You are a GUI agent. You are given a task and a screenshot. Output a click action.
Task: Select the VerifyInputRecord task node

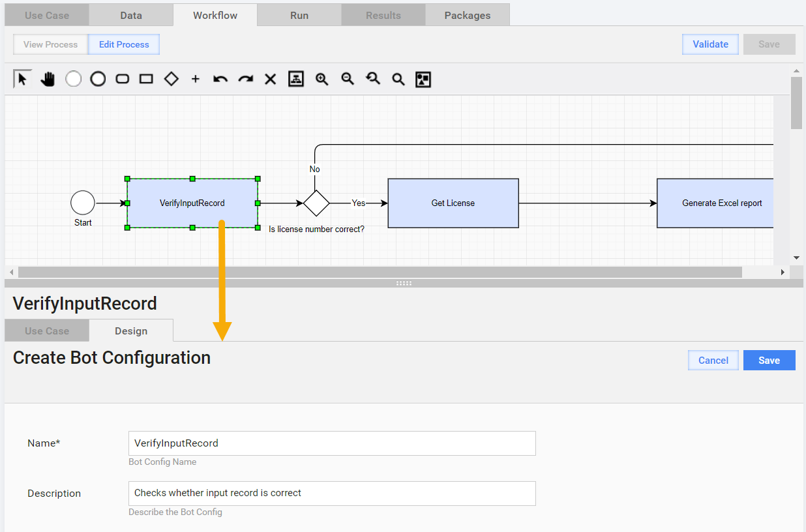point(192,203)
